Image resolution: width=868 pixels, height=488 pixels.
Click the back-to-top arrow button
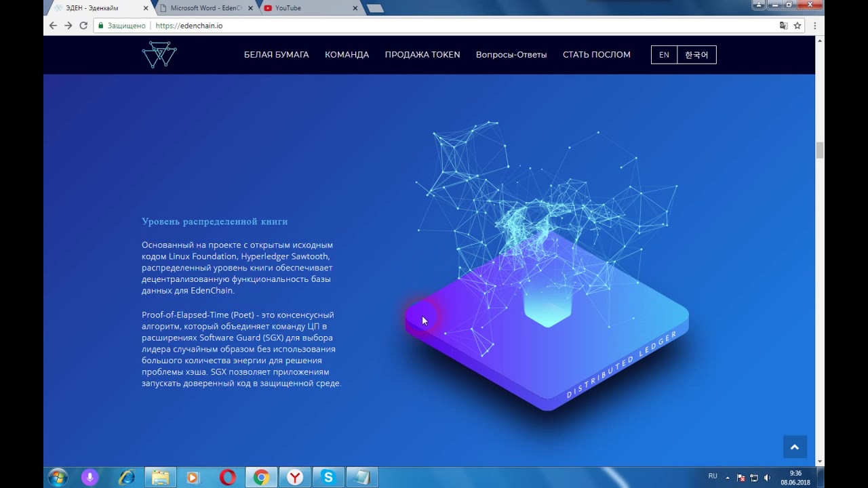(795, 447)
